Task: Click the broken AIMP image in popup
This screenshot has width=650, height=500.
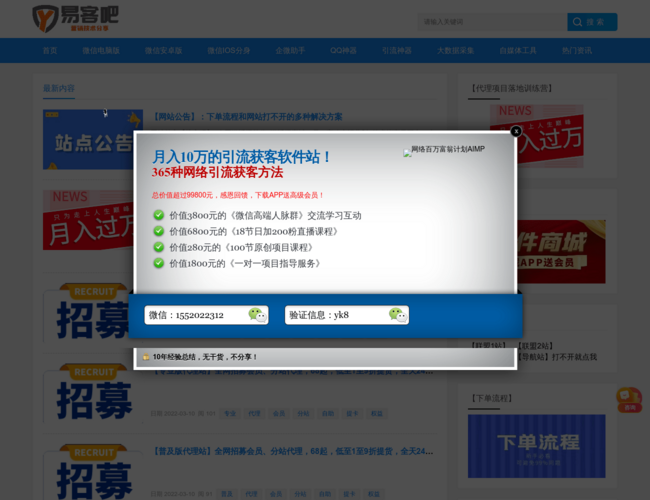Action: click(x=444, y=151)
